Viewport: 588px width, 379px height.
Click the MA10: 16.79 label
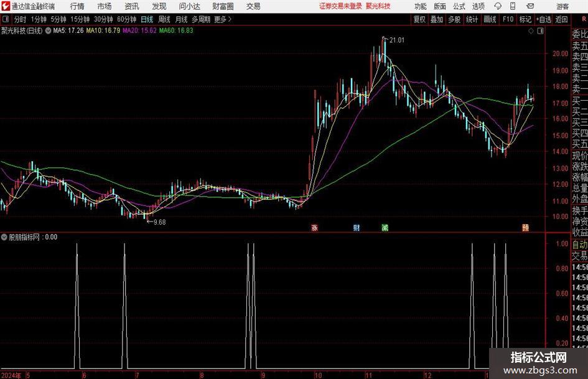[x=103, y=30]
